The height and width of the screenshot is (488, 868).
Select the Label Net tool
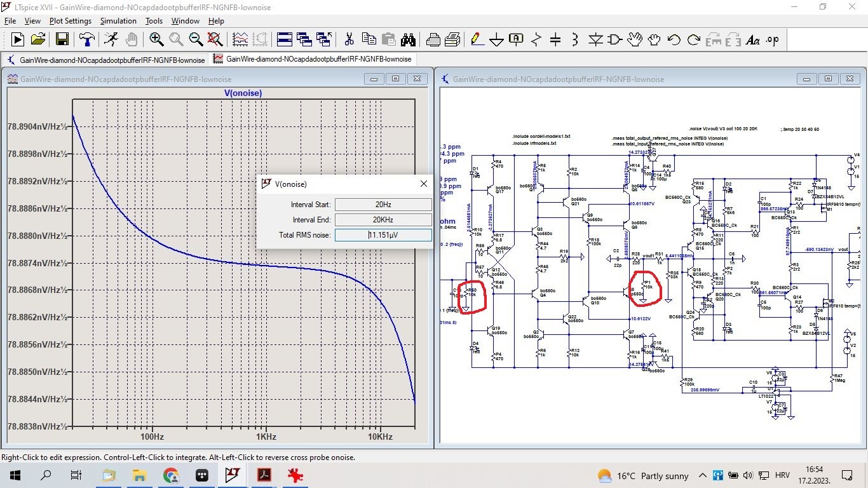coord(516,39)
